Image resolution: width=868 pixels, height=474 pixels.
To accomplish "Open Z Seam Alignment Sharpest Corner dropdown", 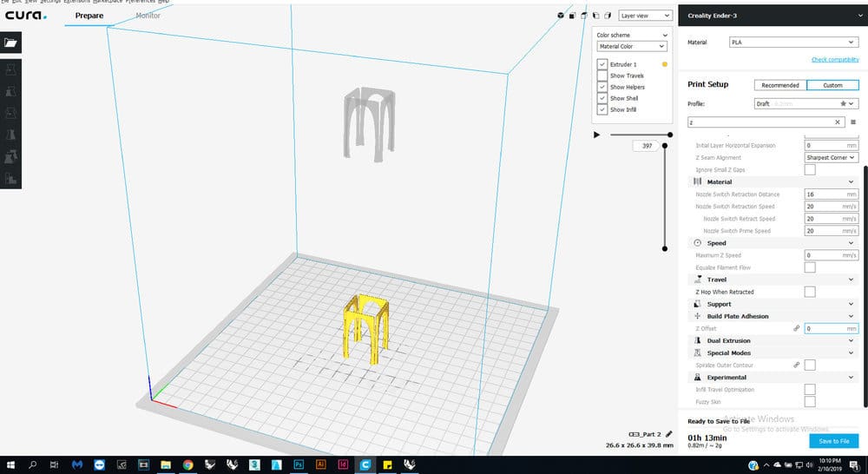I will pos(832,158).
